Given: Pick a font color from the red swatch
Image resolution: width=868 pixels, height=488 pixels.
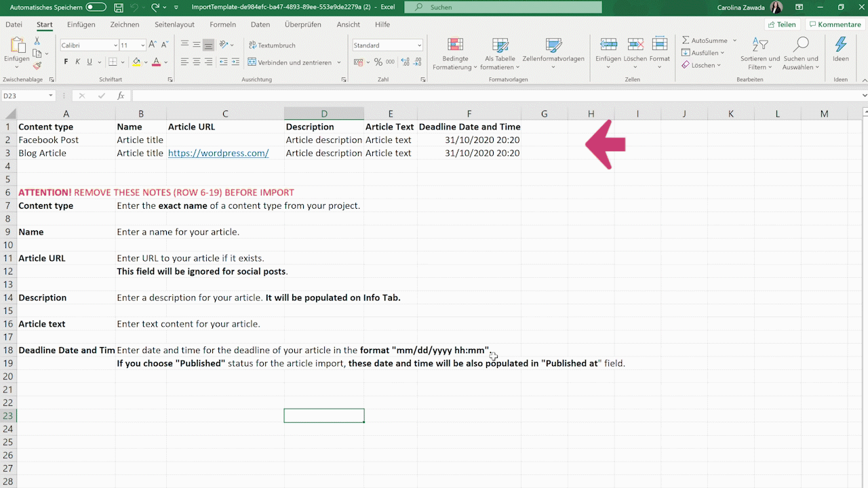Looking at the screenshot, I should coord(155,62).
